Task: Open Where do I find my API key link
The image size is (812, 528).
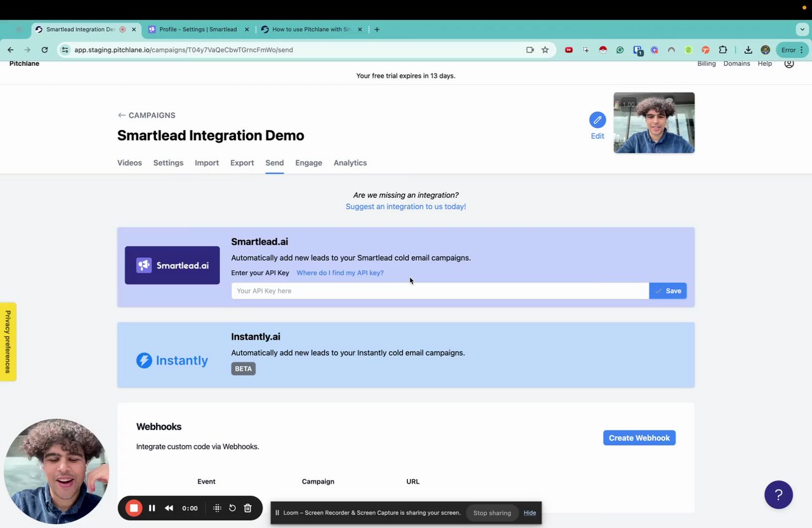Action: point(340,273)
